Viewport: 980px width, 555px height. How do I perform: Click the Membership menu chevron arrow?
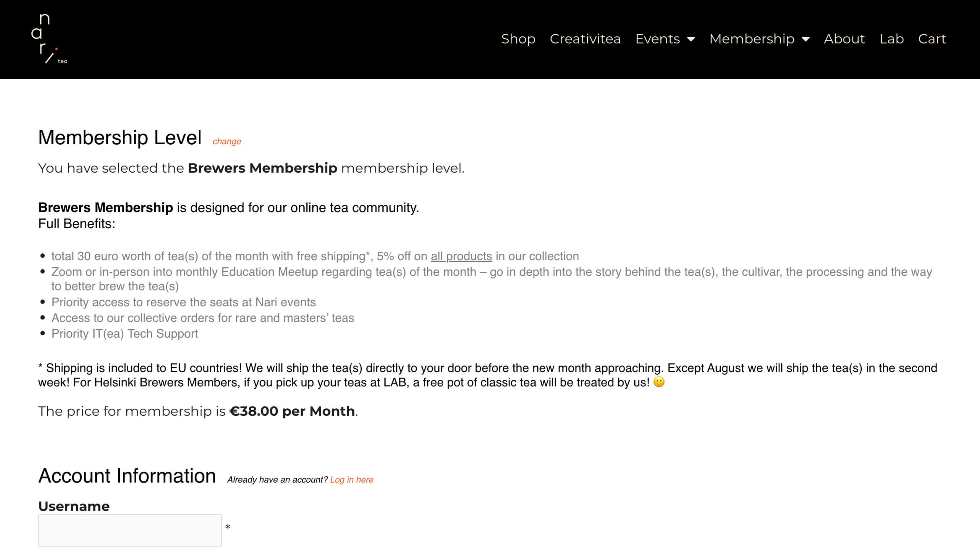(x=807, y=39)
